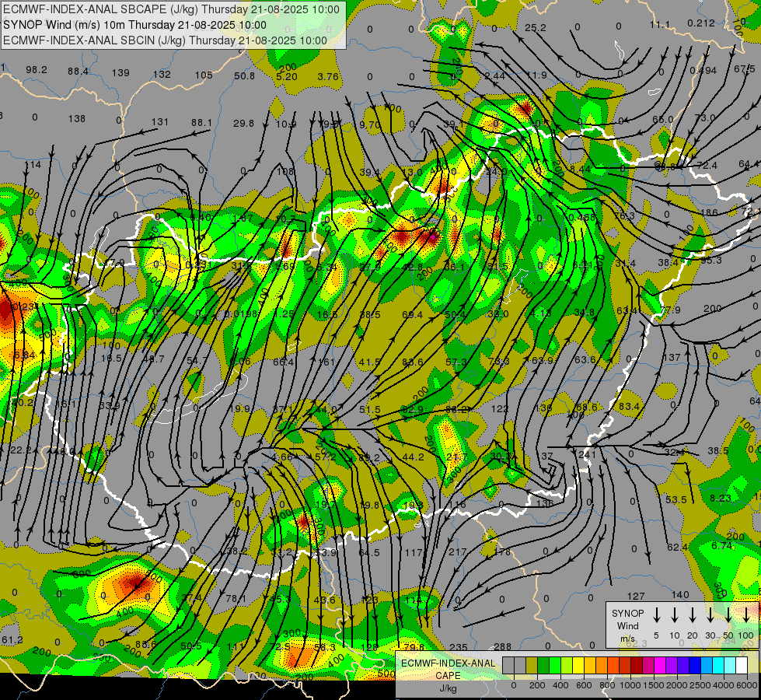Click the ECMWF-INDEX-ANAL legend label

[x=448, y=663]
